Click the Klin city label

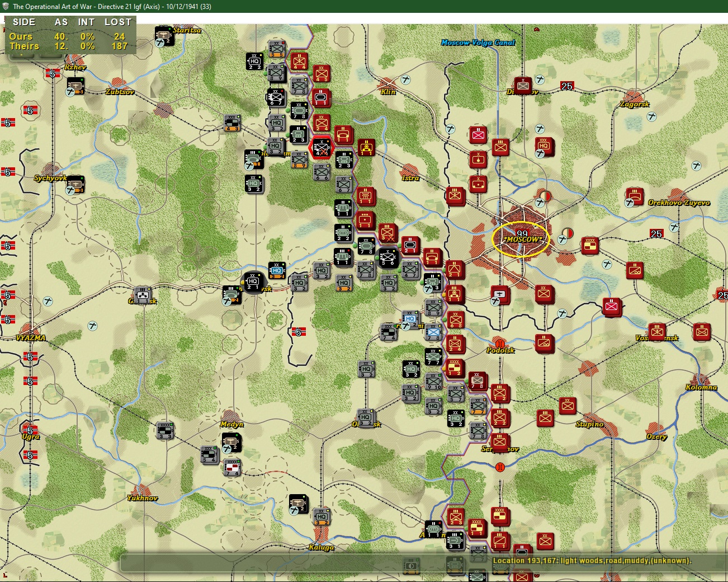tap(388, 92)
